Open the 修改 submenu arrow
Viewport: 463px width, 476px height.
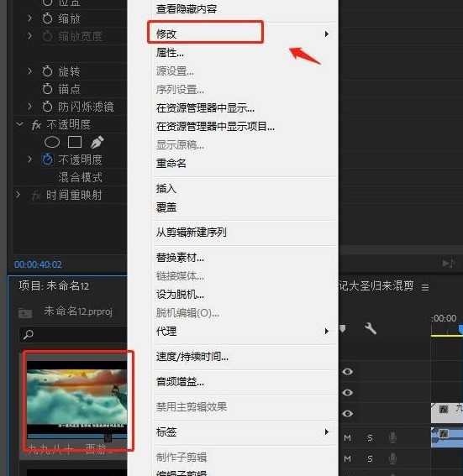click(327, 34)
